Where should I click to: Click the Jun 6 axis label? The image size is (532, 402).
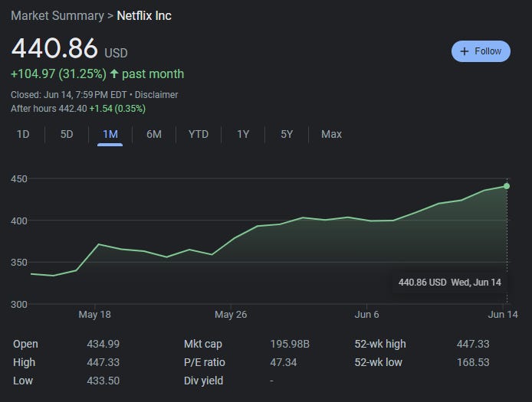pos(366,315)
